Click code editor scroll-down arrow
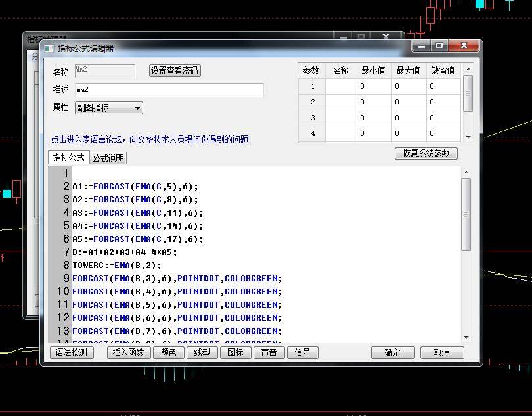This screenshot has height=416, width=532. [x=466, y=338]
